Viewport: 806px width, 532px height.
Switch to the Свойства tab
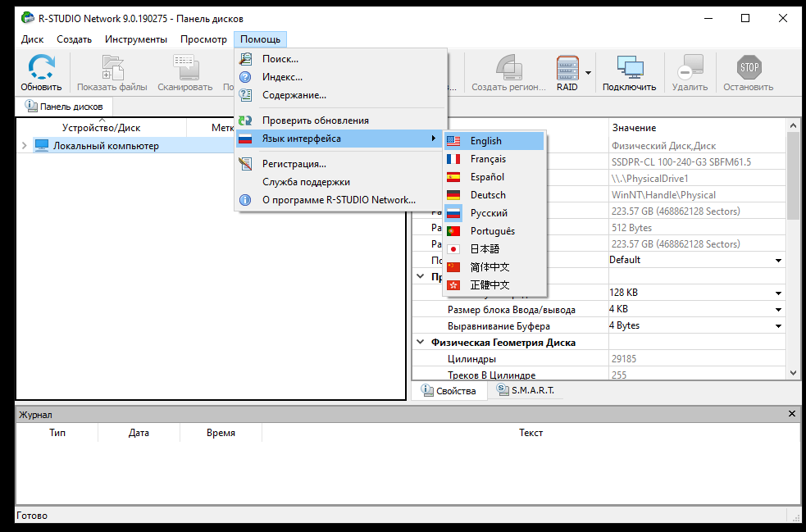point(449,391)
